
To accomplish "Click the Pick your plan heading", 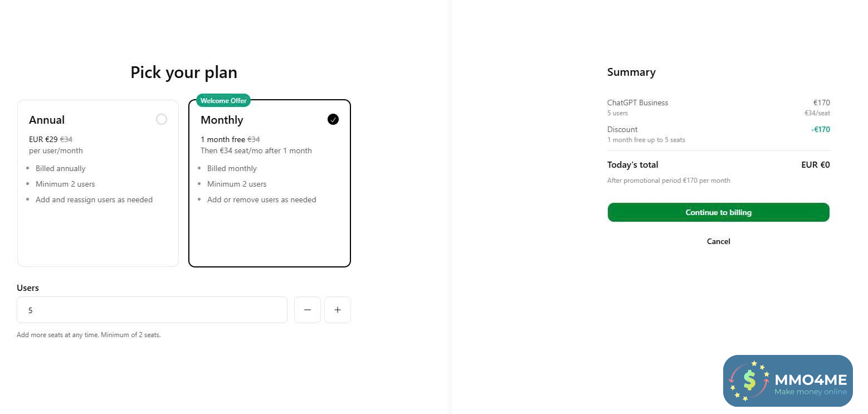I will (x=184, y=72).
